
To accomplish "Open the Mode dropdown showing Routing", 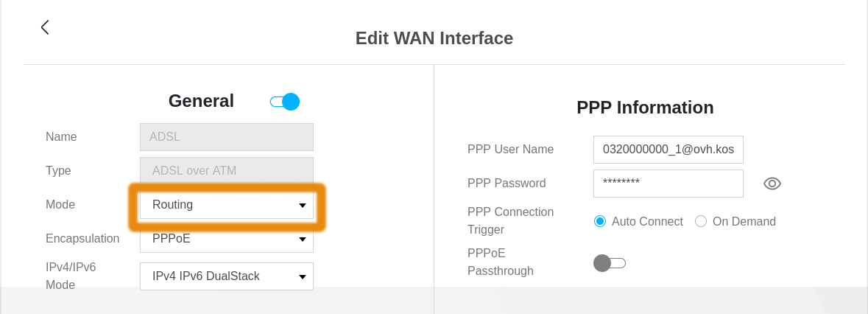I will click(227, 205).
